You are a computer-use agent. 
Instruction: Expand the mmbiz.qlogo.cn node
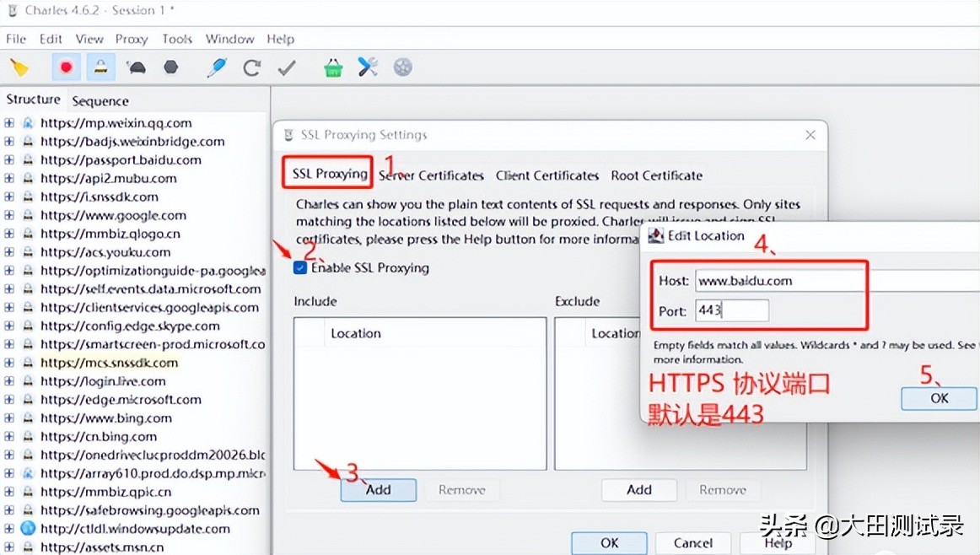(x=9, y=234)
